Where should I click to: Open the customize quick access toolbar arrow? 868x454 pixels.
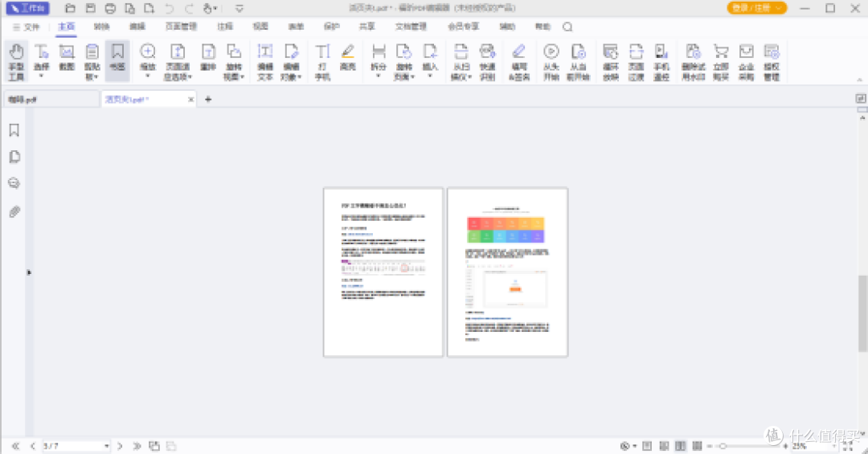tap(240, 9)
